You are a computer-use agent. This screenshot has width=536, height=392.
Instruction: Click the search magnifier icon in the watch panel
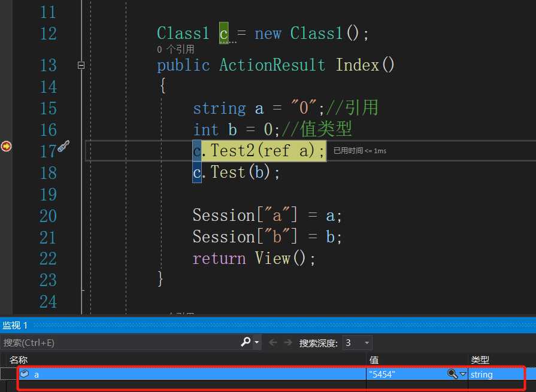[246, 342]
